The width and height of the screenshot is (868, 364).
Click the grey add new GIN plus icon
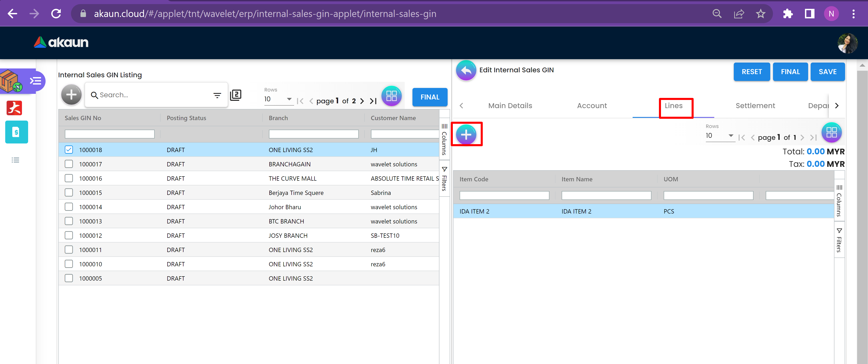71,95
